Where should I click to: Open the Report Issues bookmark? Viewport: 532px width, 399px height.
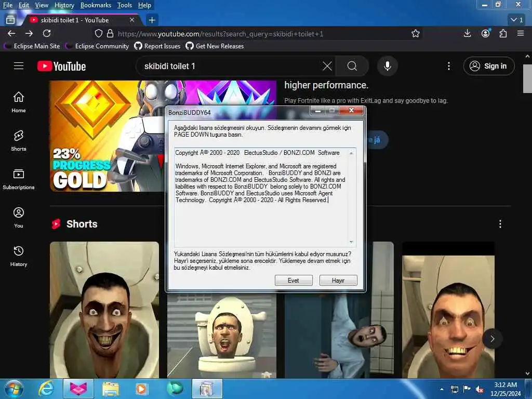point(157,46)
